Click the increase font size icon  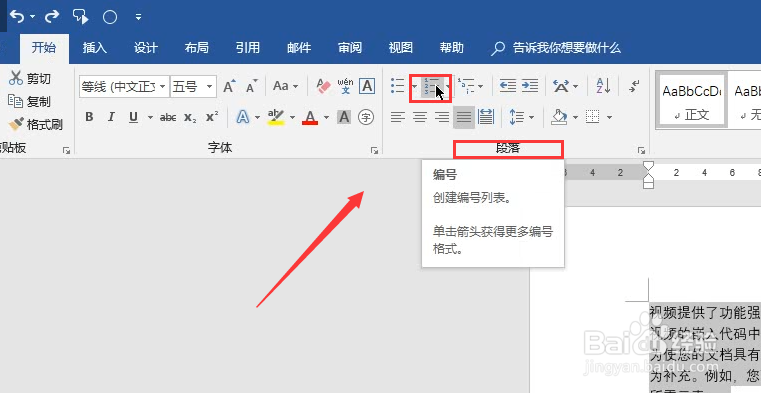coord(229,86)
